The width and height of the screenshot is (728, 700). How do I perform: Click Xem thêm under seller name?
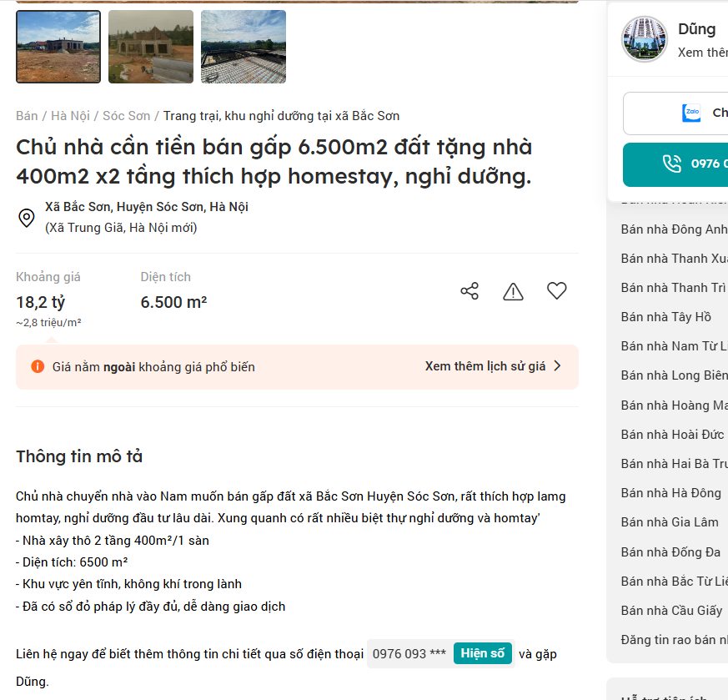pos(702,53)
